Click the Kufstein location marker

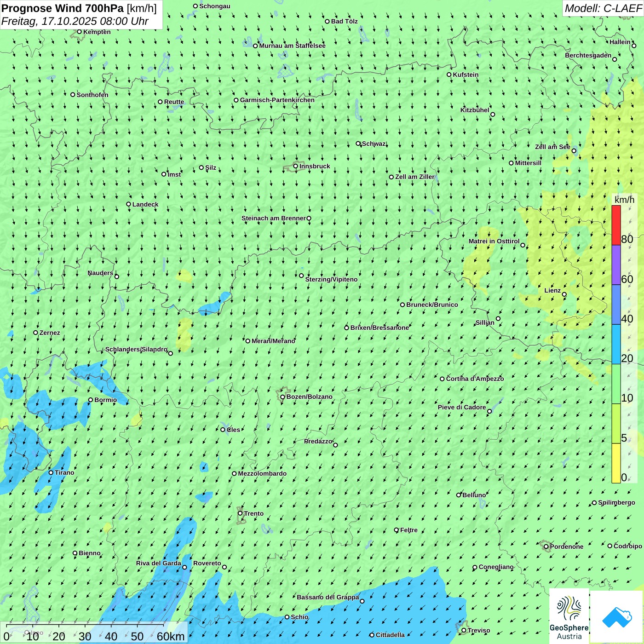tap(449, 75)
